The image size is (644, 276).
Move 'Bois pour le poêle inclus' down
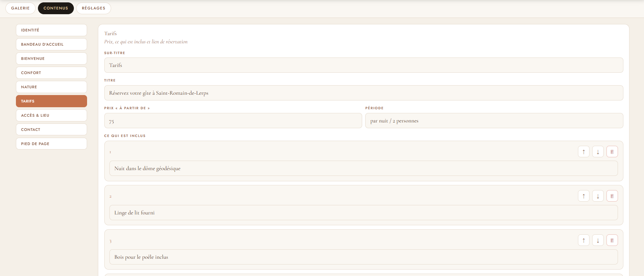tap(598, 240)
